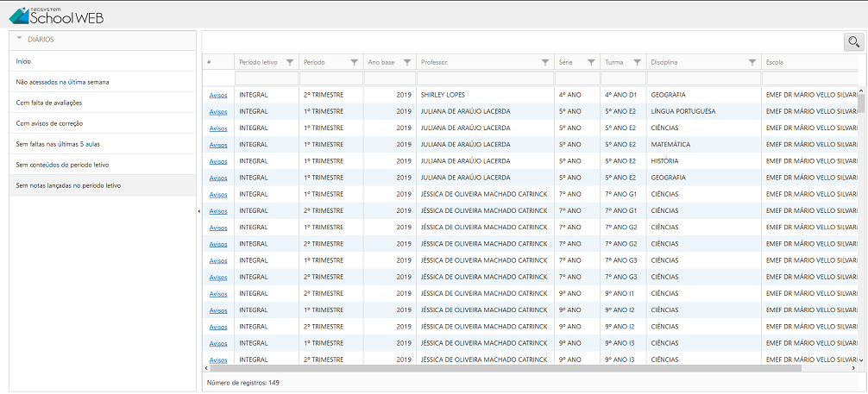
Task: Open filter icon for Professor column
Action: click(545, 62)
